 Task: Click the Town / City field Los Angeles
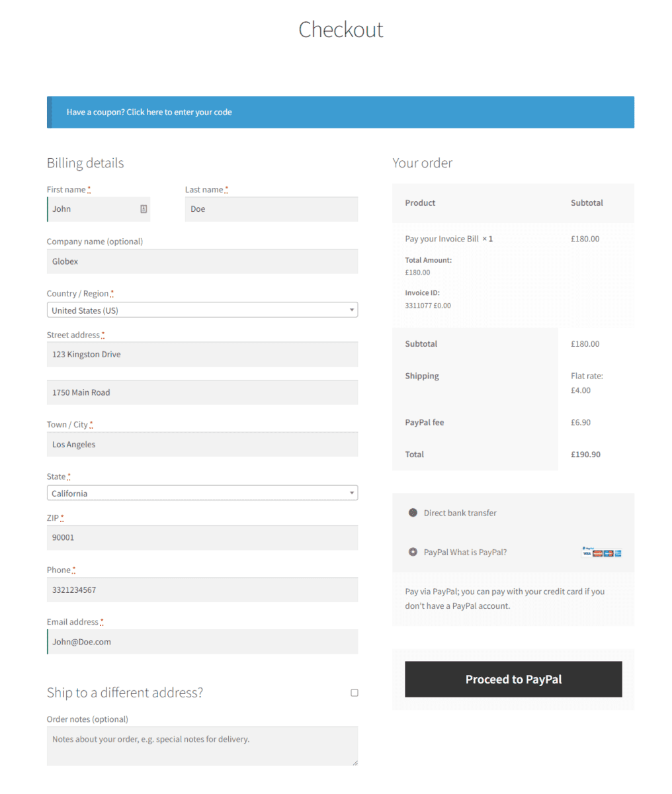click(202, 445)
